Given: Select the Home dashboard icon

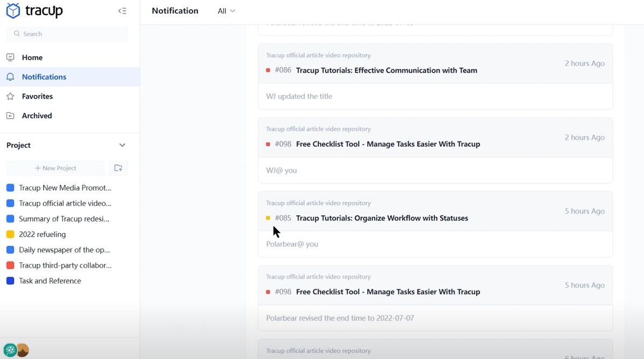Looking at the screenshot, I should coord(11,57).
